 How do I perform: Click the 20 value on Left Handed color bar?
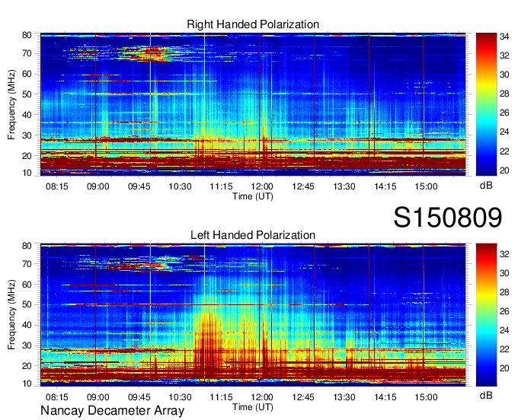(504, 368)
